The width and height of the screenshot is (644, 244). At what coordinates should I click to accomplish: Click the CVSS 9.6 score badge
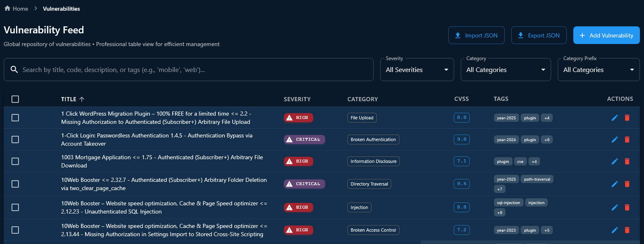point(462,184)
